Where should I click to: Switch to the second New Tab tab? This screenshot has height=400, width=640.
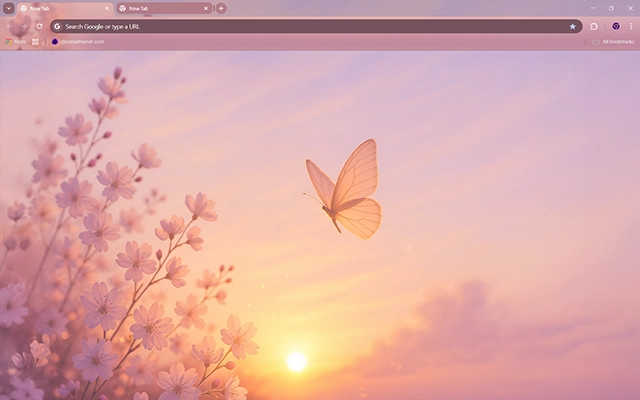[x=164, y=8]
